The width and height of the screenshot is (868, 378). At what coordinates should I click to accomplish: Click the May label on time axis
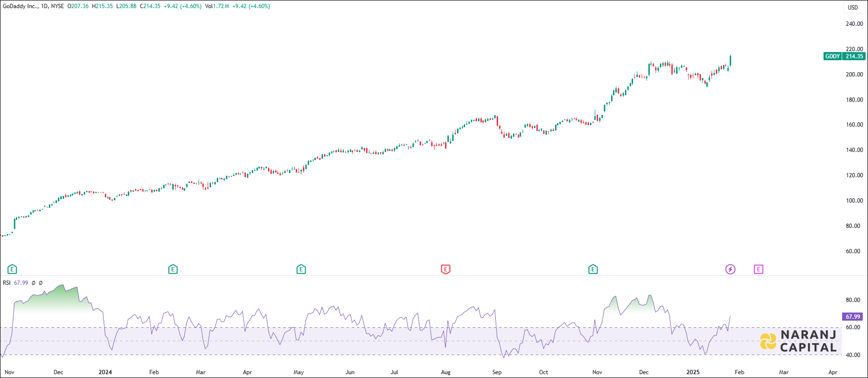tap(299, 372)
